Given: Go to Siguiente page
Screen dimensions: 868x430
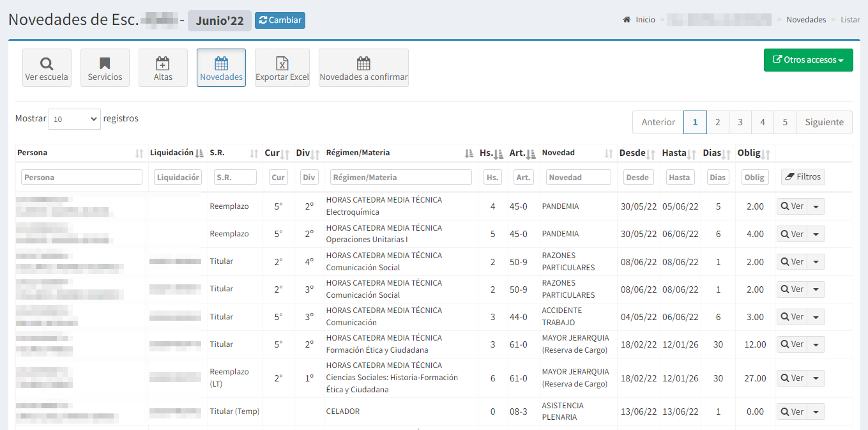Looking at the screenshot, I should click(x=824, y=122).
